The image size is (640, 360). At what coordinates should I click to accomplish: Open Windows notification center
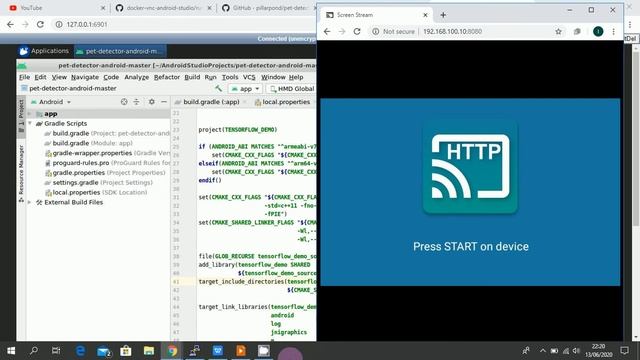pos(624,351)
